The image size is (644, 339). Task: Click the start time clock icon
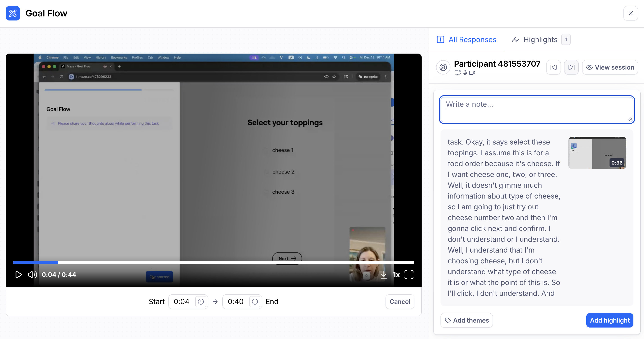(201, 302)
